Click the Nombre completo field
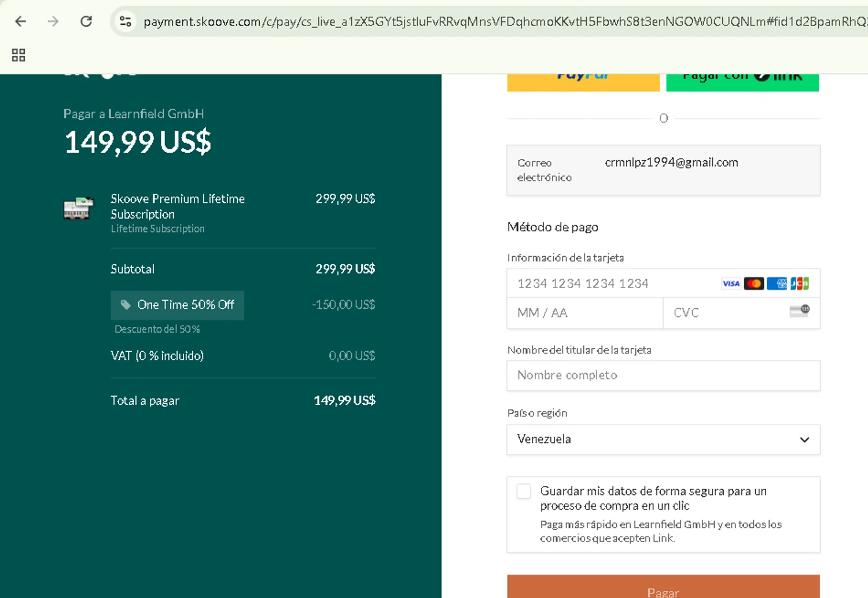The height and width of the screenshot is (598, 868). (x=663, y=375)
